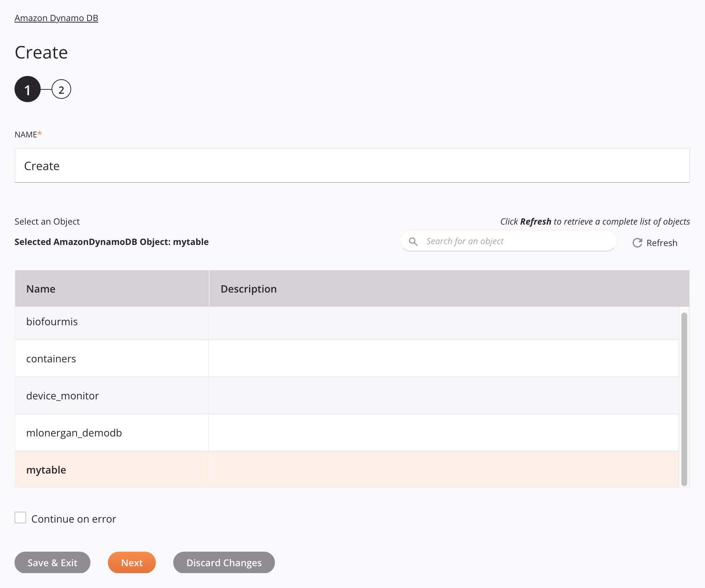Image resolution: width=705 pixels, height=588 pixels.
Task: Click the Next button to proceed
Action: (132, 562)
